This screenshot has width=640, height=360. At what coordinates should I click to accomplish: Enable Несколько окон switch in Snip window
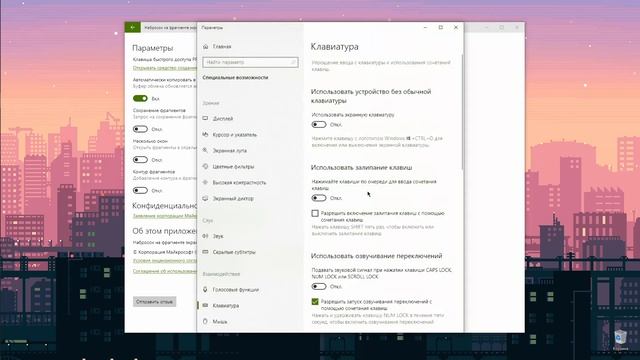click(140, 160)
